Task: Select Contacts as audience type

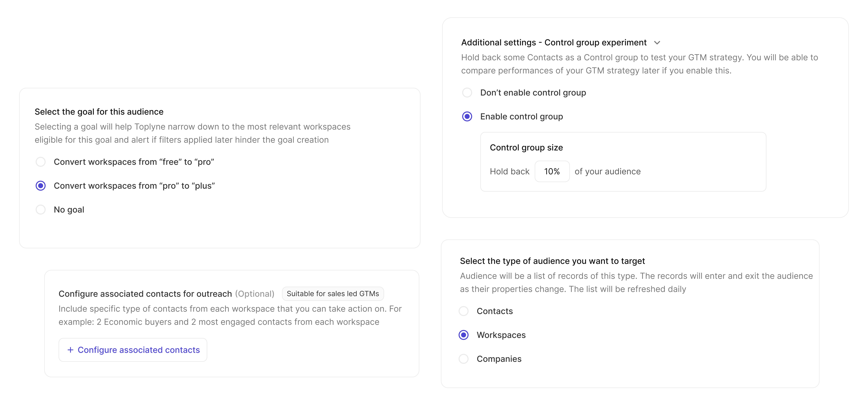Action: (464, 311)
